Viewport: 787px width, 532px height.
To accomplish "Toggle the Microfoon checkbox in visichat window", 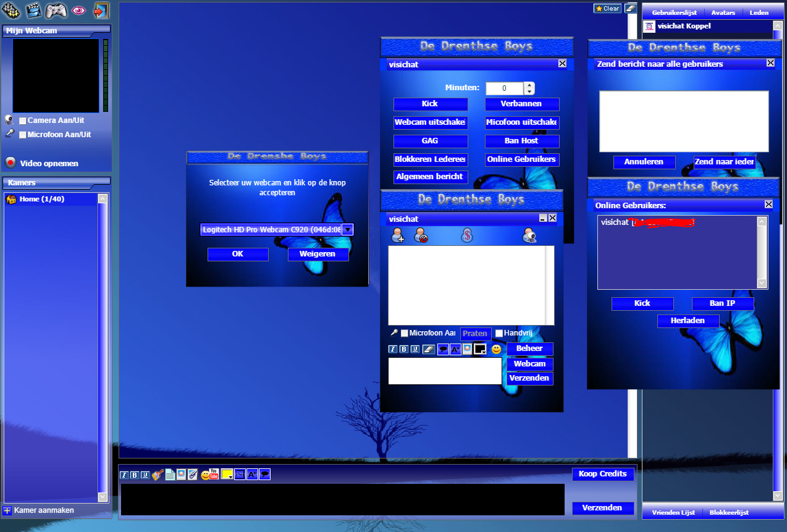I will click(x=405, y=333).
